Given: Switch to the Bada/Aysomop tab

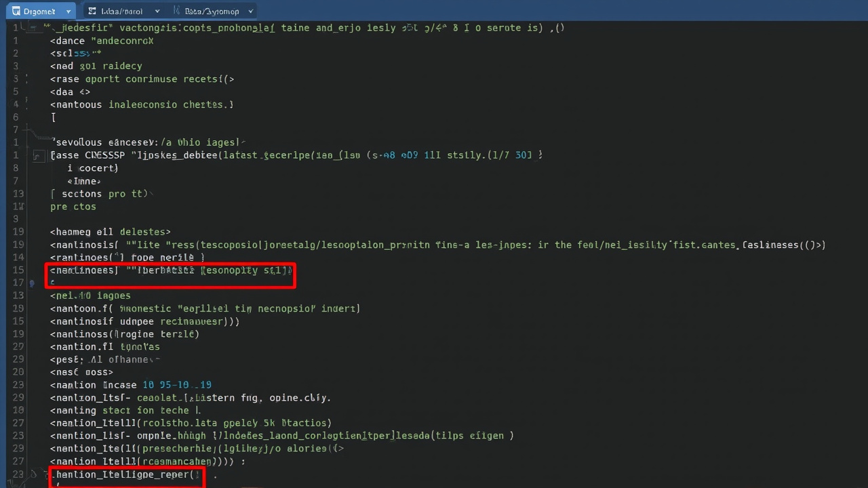Looking at the screenshot, I should click(212, 12).
